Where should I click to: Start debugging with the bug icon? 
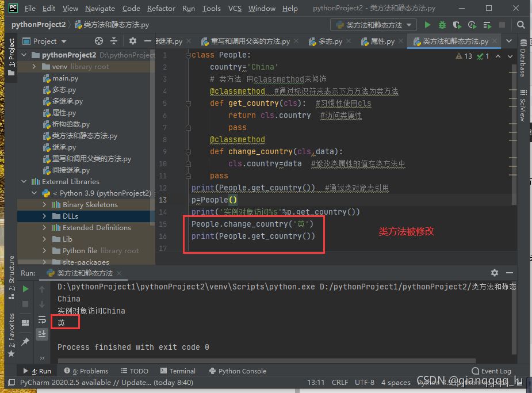click(442, 25)
